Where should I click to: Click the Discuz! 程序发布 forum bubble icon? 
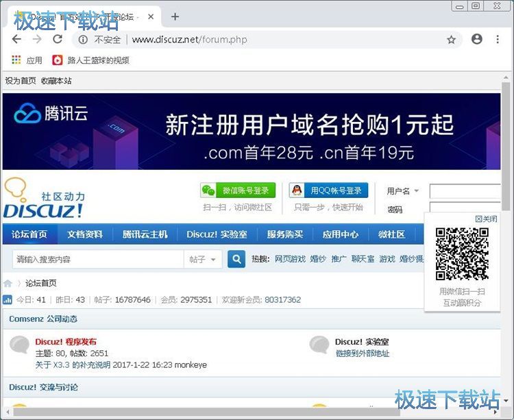[x=20, y=345]
